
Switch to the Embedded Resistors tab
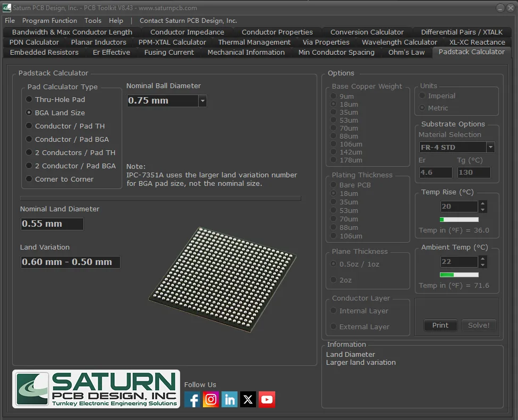click(x=44, y=52)
